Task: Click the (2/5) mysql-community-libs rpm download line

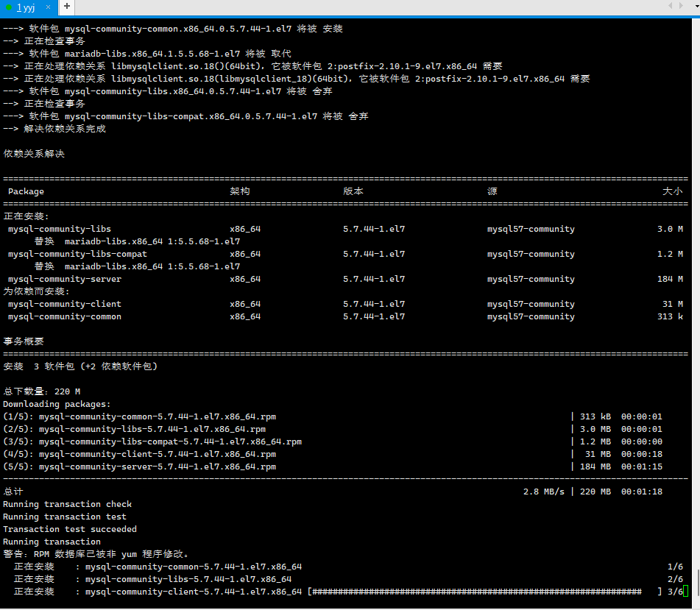Action: point(333,429)
